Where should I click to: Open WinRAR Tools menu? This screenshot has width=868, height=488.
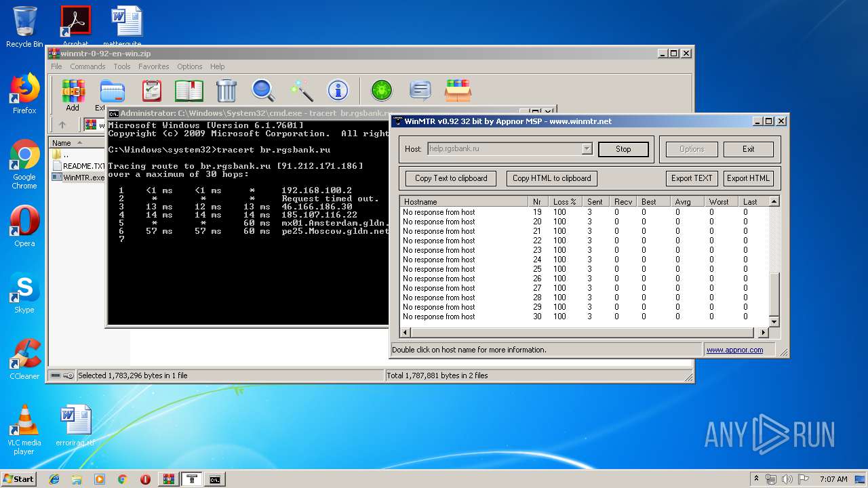122,66
